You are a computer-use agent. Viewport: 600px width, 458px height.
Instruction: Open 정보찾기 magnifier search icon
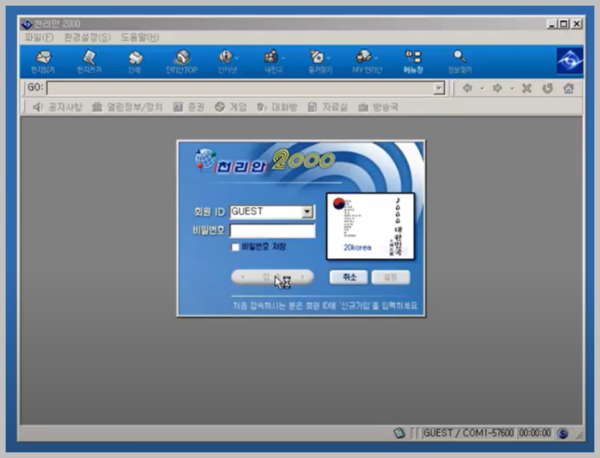[460, 62]
